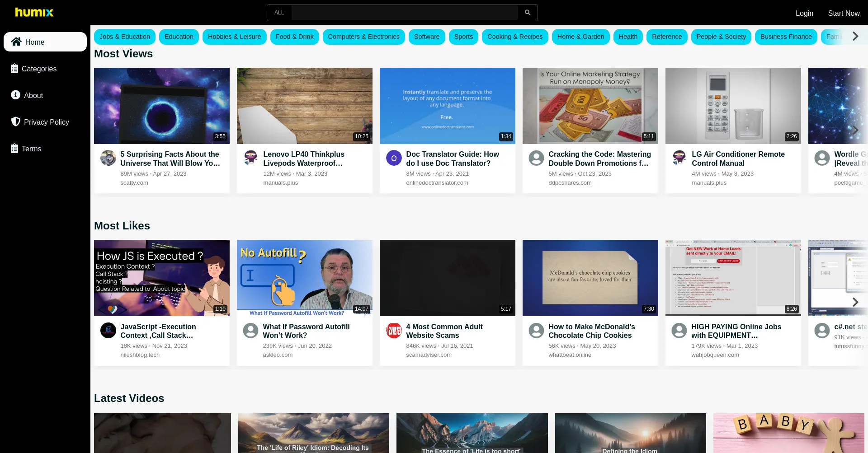Open title '5 Surprising Facts About the Universe'

[x=170, y=159]
